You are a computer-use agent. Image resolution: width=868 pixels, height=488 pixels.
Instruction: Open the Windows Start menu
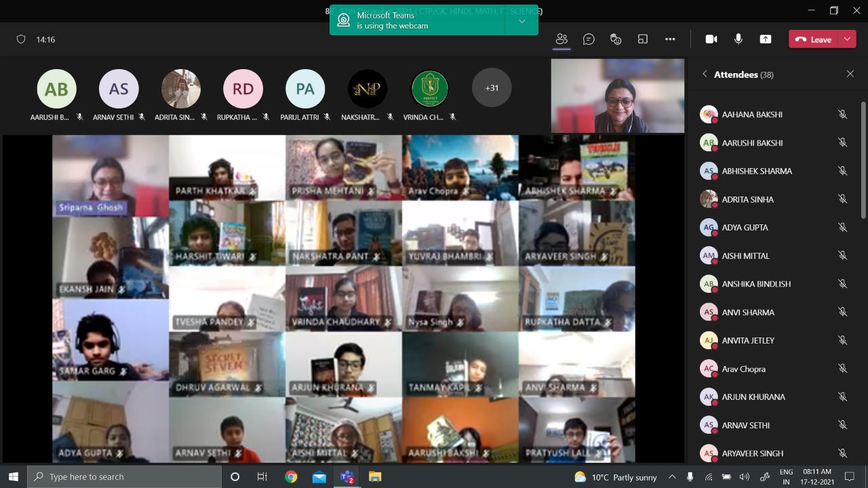[x=14, y=476]
